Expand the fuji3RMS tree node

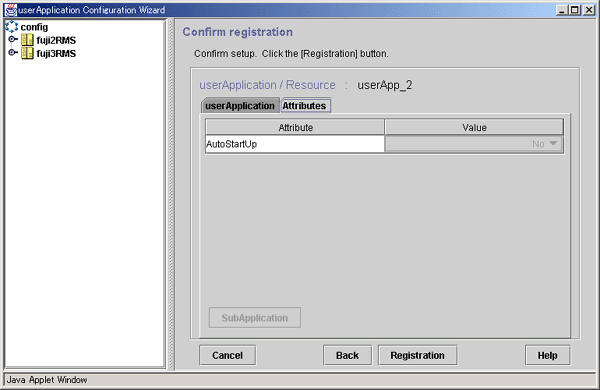[13, 52]
